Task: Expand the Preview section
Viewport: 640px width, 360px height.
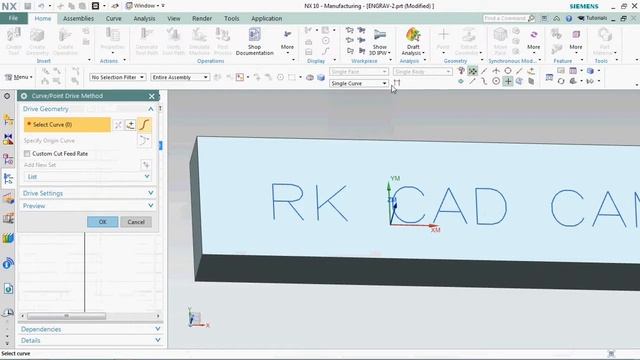Action: (x=88, y=206)
